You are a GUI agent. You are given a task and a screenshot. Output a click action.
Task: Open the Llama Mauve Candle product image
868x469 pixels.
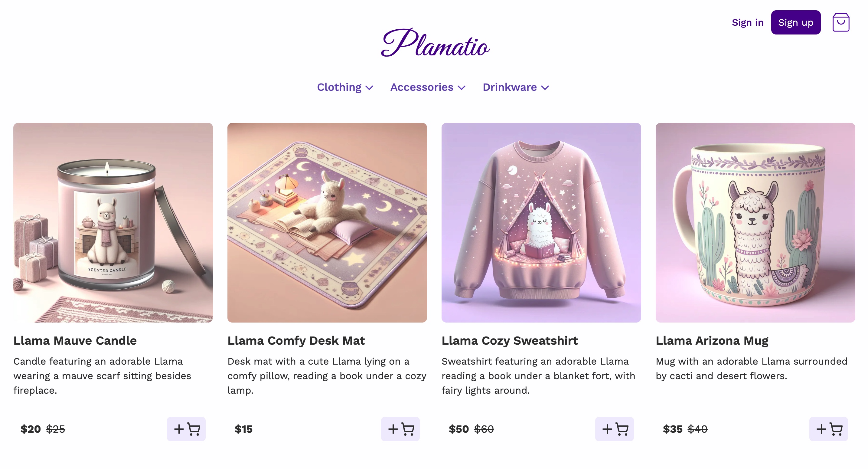(x=113, y=222)
